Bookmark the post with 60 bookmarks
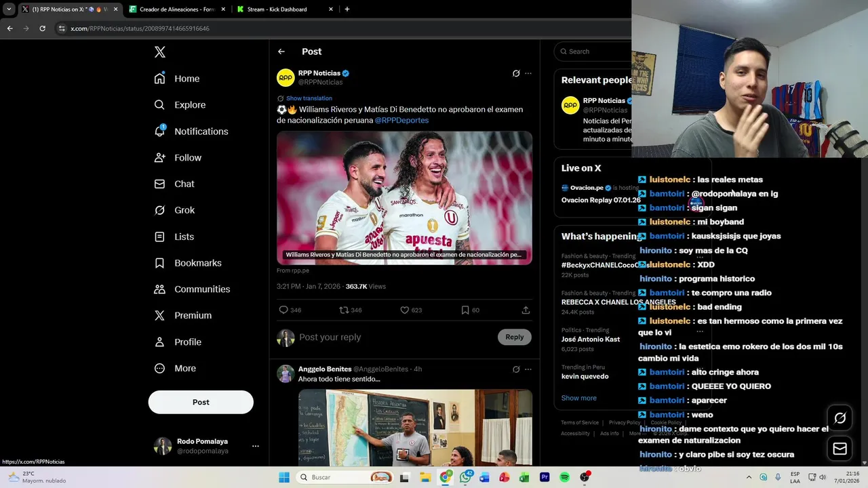The height and width of the screenshot is (488, 868). 465,310
